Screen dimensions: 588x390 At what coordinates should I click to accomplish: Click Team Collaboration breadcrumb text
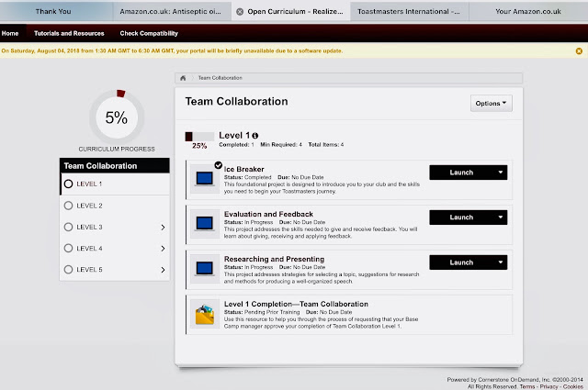point(220,78)
